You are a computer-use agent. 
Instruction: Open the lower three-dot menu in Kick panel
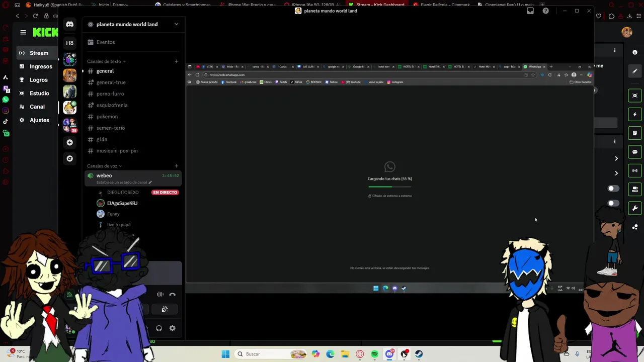pos(614,142)
